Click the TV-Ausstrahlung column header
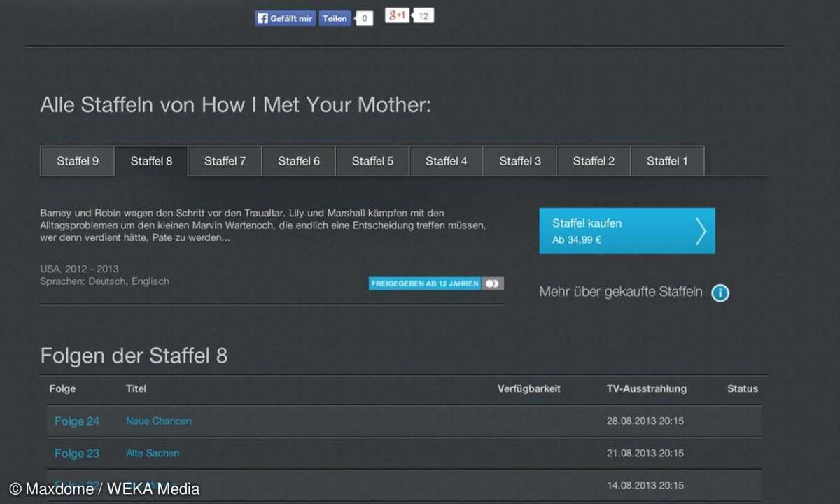The image size is (840, 504). pyautogui.click(x=647, y=388)
